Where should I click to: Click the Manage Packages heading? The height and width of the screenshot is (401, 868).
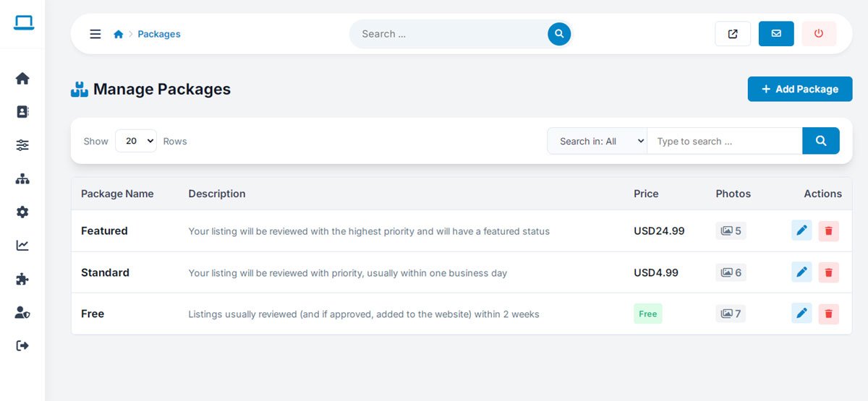point(162,89)
